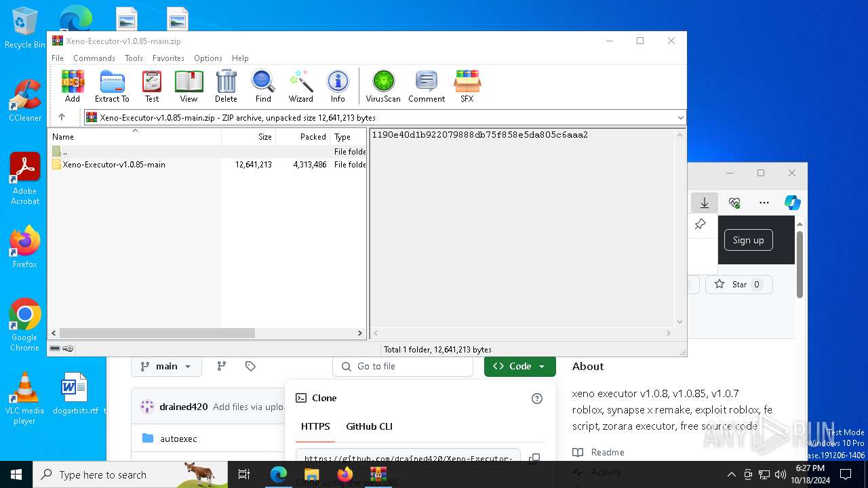
Task: Click the horizontal scrollbar of file list
Action: 157,333
